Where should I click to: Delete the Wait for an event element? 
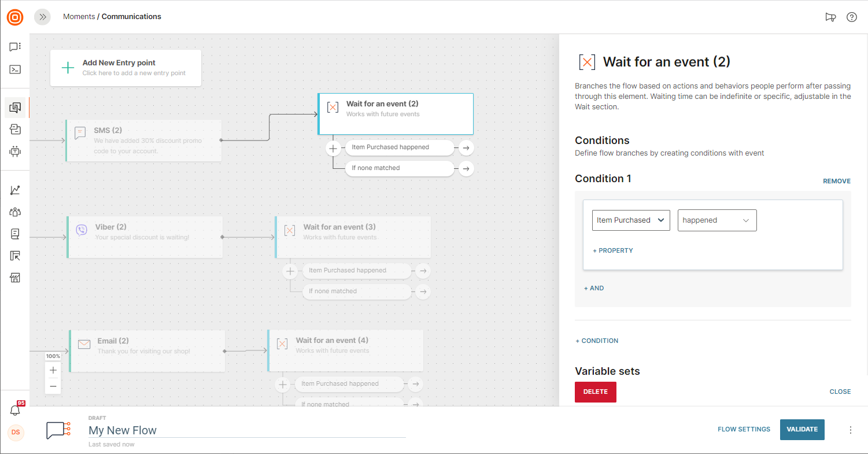[x=595, y=392]
